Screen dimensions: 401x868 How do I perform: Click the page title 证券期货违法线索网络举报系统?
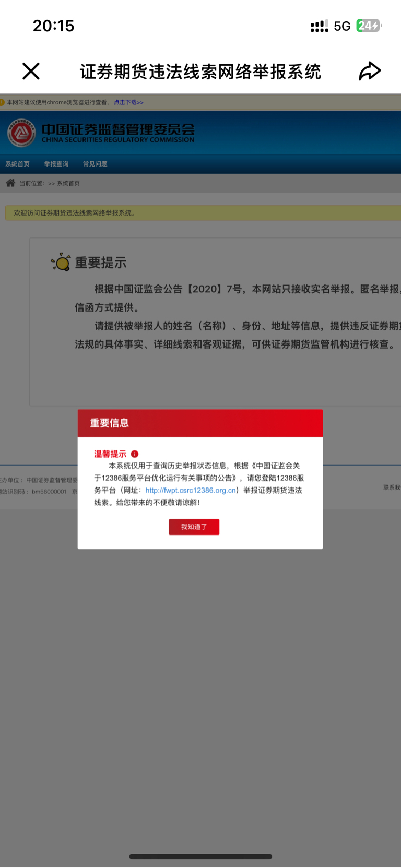tap(200, 72)
